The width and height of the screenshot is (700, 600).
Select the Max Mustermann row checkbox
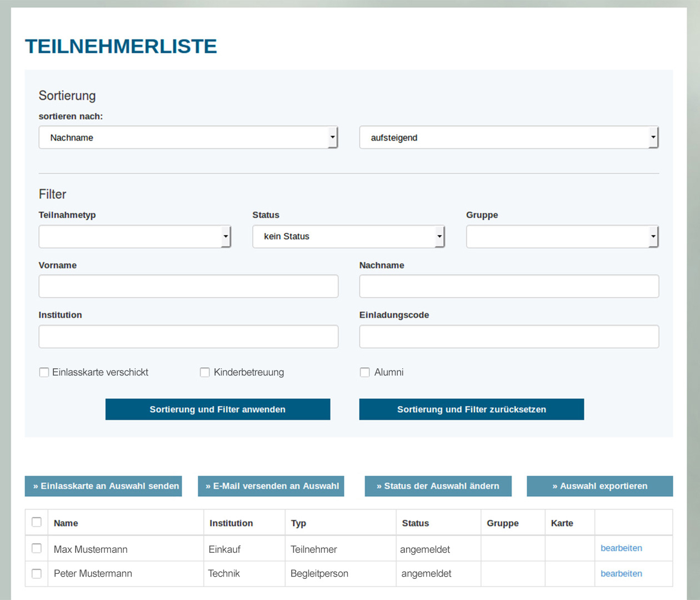coord(37,548)
